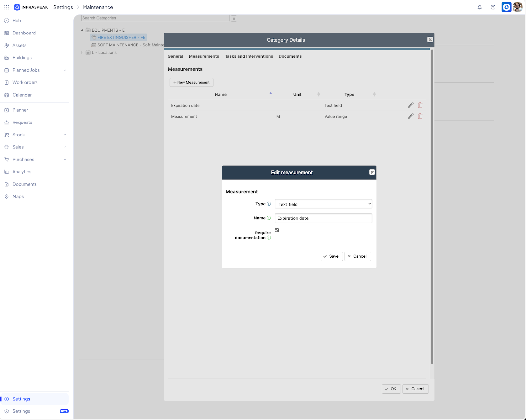Switch to the Documents tab

pos(290,56)
